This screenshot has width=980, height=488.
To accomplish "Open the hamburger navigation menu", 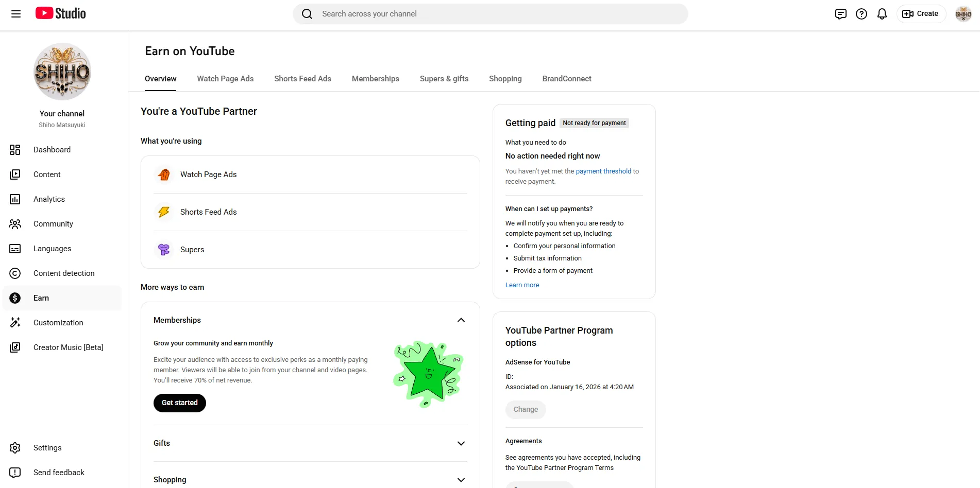I will [x=16, y=14].
